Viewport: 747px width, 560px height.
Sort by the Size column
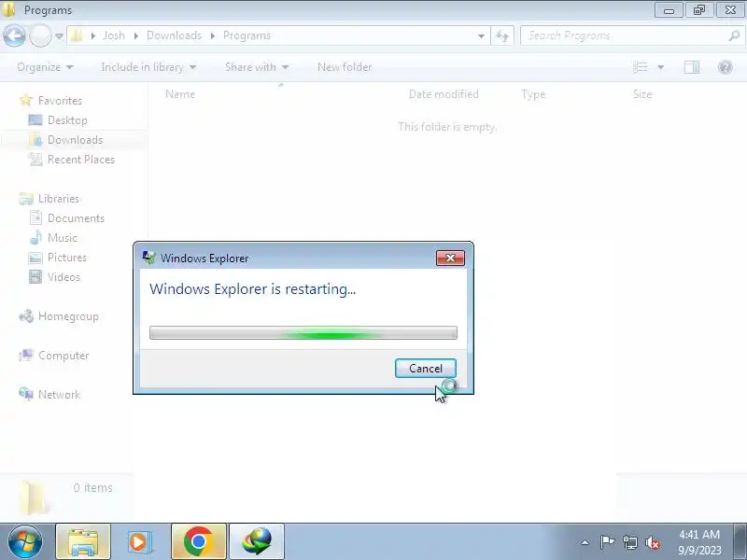(x=642, y=94)
